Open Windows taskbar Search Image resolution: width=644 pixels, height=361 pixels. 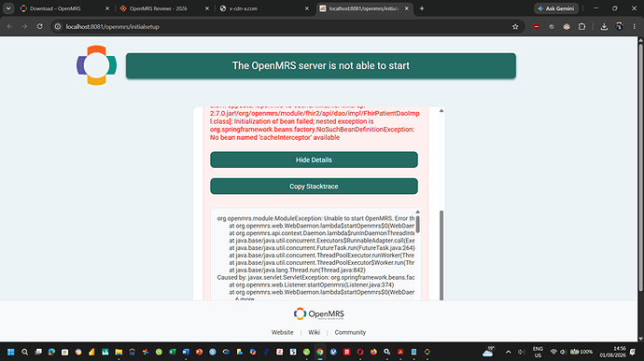pos(24,352)
